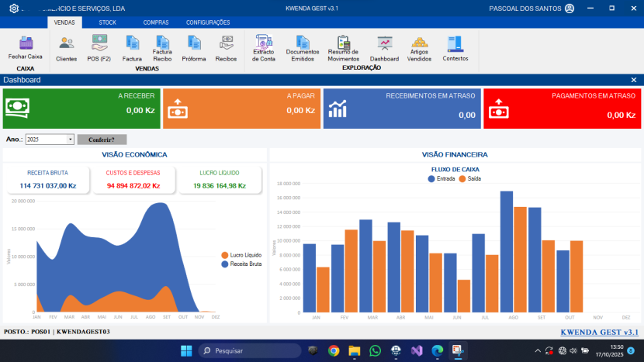Image resolution: width=644 pixels, height=362 pixels.
Task: Open the Clientes icon
Action: 67,48
